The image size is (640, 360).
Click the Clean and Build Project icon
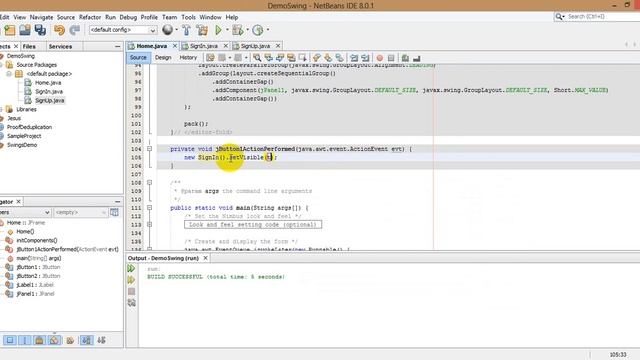tap(202, 30)
